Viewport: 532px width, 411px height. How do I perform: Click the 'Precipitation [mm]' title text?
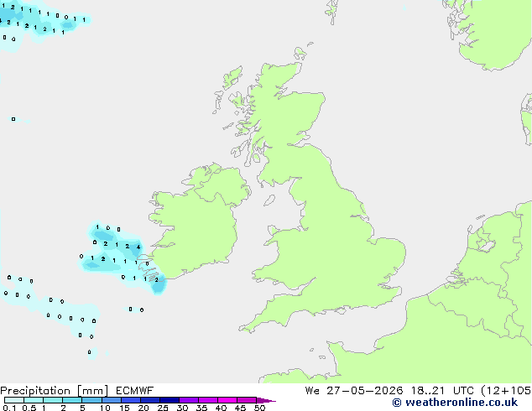tap(55, 391)
